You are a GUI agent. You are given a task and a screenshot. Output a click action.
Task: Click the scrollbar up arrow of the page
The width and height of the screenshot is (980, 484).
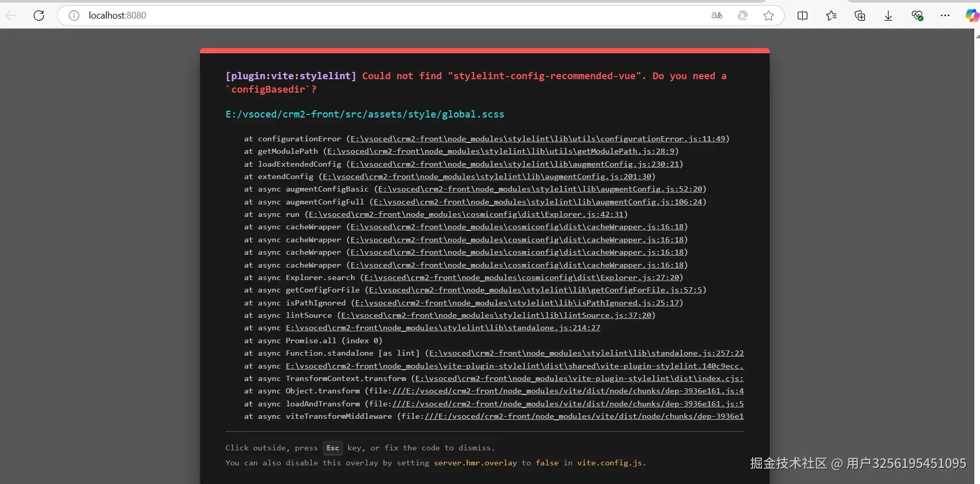977,36
